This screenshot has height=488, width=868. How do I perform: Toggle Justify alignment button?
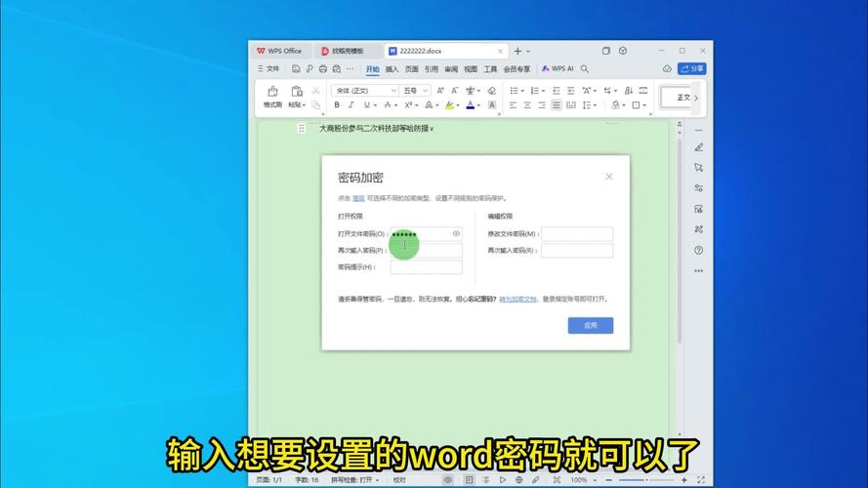point(557,104)
